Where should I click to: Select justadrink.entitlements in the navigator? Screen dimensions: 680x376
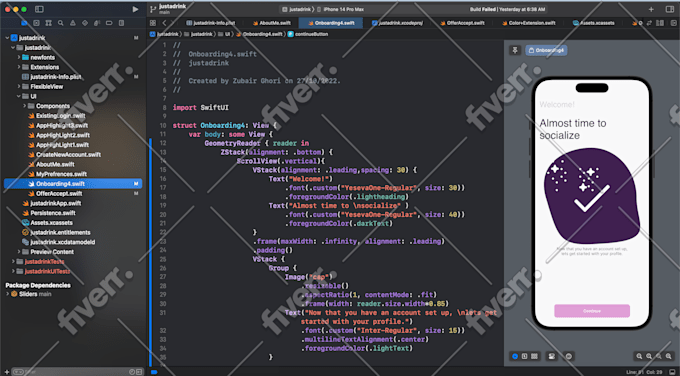click(56, 232)
